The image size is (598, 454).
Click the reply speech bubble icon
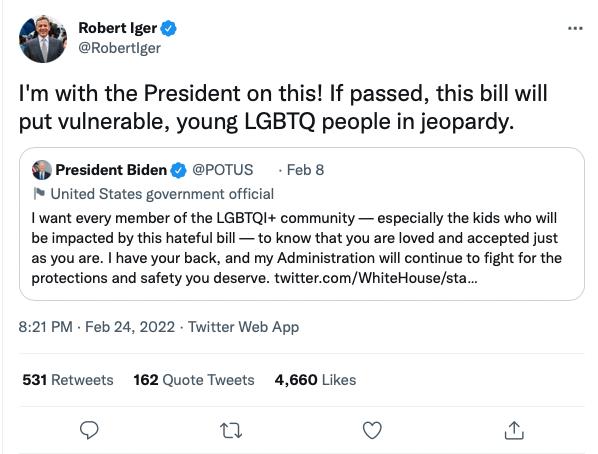[89, 430]
